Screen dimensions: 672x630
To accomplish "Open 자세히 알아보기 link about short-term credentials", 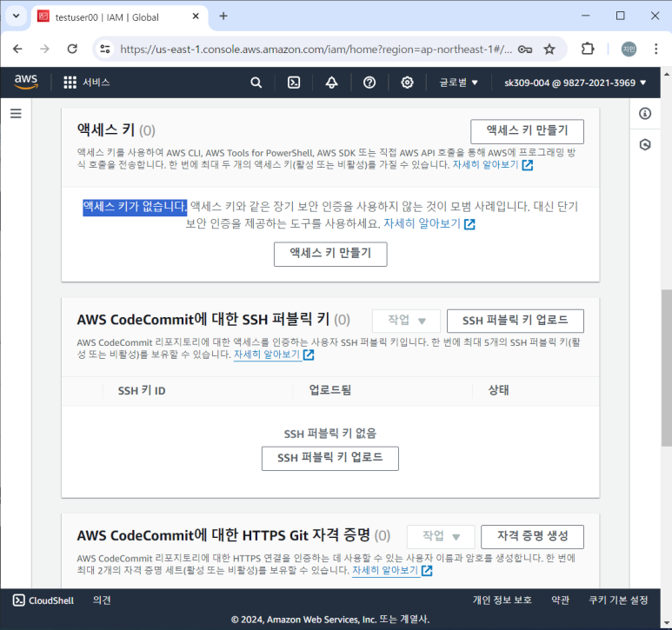I will 429,223.
